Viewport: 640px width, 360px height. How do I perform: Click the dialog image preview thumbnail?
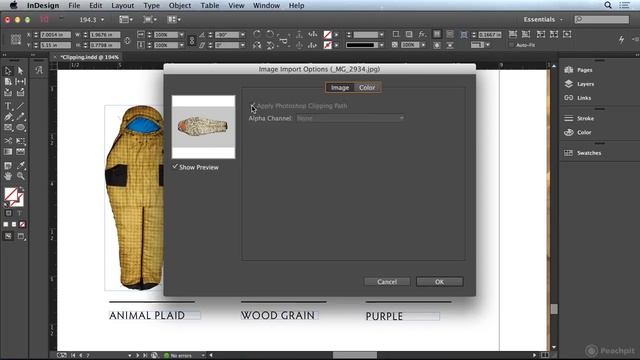click(x=203, y=127)
